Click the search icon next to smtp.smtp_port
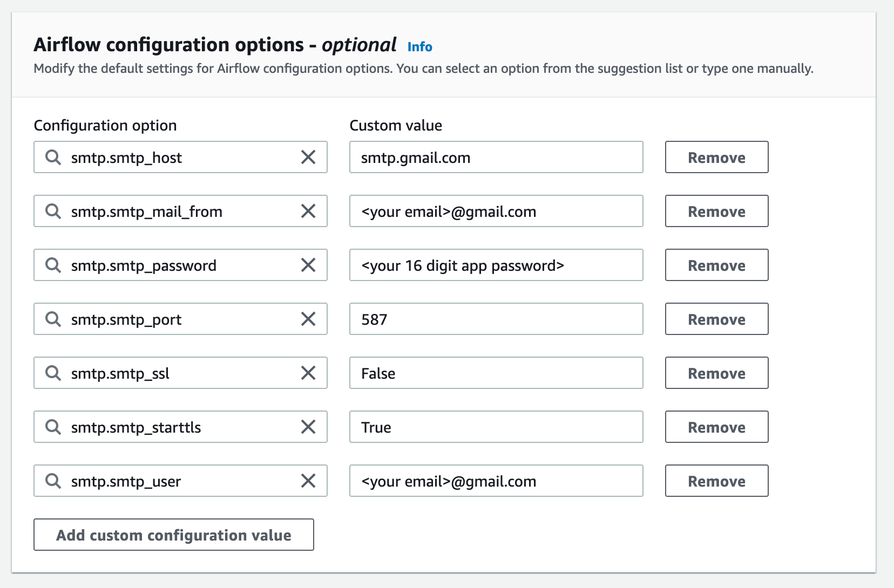The width and height of the screenshot is (894, 588). point(53,319)
